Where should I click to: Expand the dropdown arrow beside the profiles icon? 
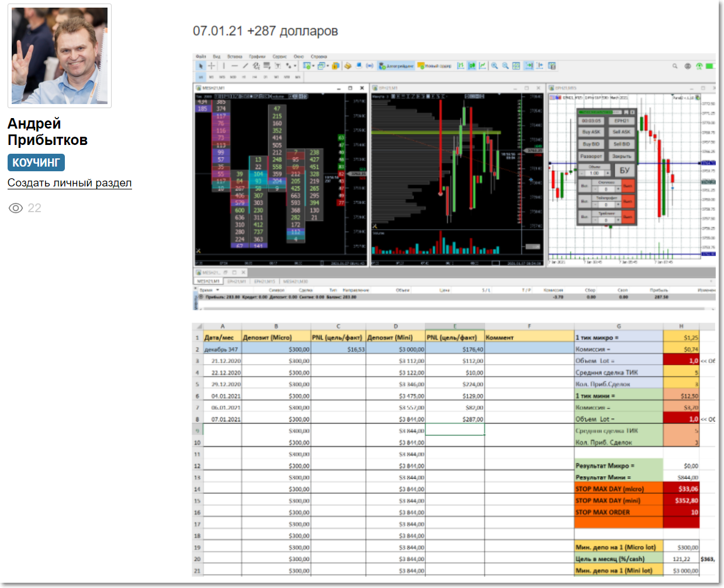328,66
